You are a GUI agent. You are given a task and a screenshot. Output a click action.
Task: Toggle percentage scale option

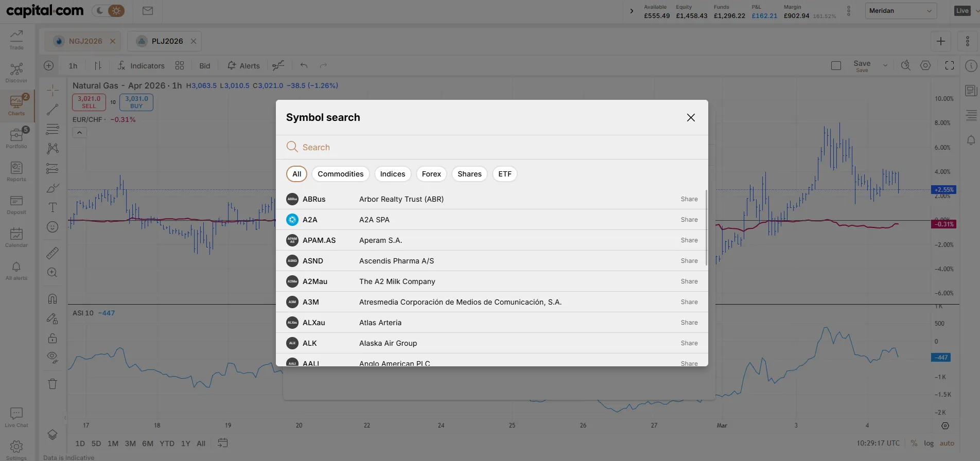(x=914, y=443)
